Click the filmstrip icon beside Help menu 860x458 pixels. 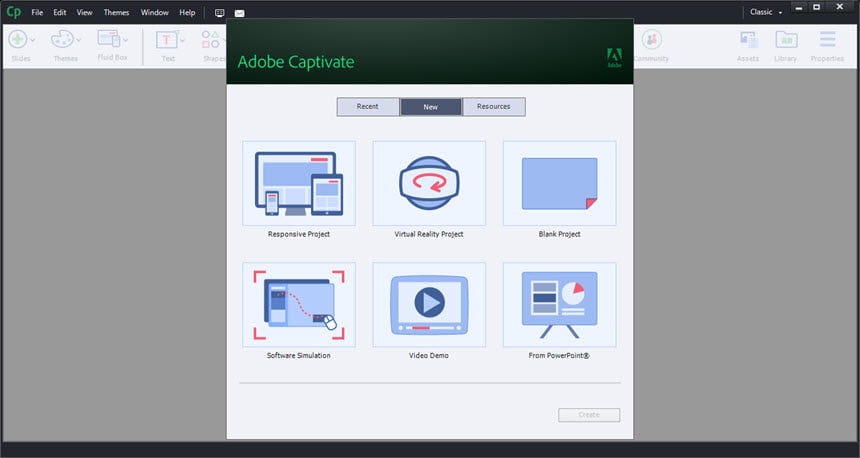click(x=219, y=13)
